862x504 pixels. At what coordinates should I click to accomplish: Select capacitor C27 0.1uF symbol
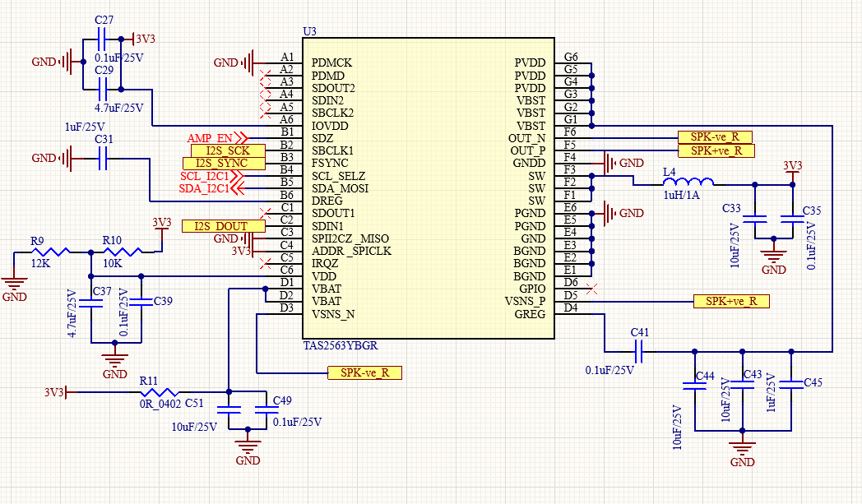(x=102, y=39)
